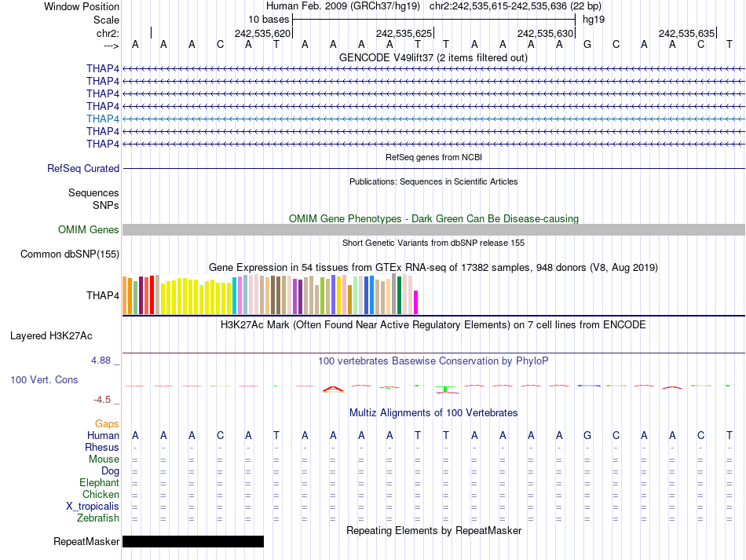The width and height of the screenshot is (746, 560).
Task: Click the Zebrafish alignment row label
Action: 98,518
